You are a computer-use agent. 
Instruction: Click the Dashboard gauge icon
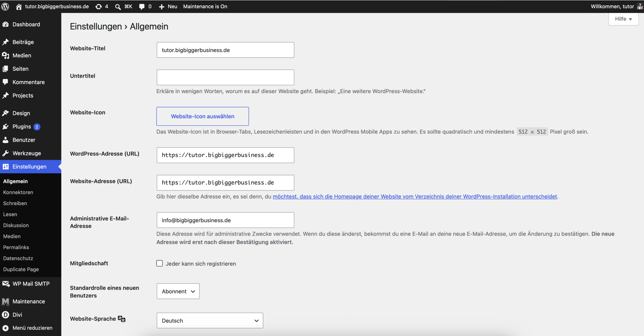6,24
